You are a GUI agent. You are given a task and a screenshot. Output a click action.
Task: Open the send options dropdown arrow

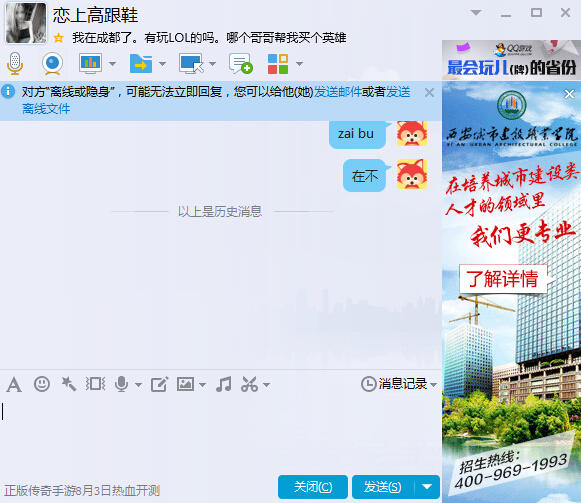pos(427,487)
